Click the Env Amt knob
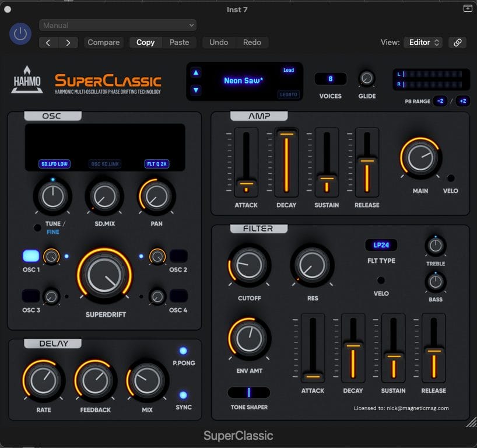477x448 pixels. (249, 338)
